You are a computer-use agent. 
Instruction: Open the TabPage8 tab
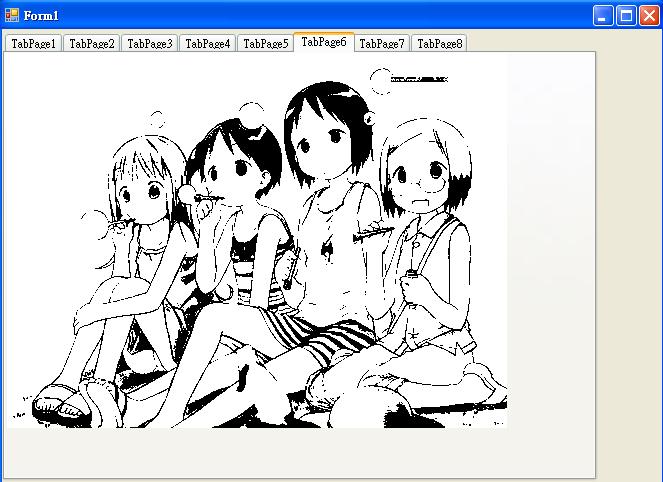click(x=440, y=43)
